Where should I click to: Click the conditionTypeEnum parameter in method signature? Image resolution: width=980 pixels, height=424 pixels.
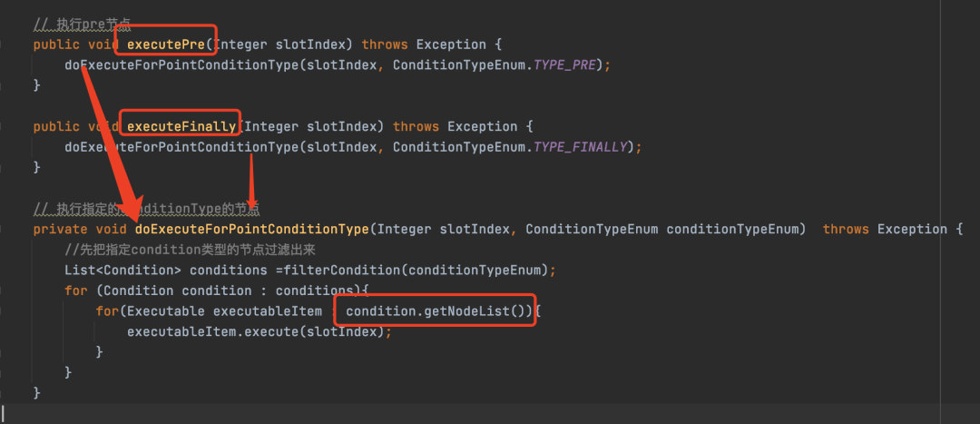click(x=733, y=230)
